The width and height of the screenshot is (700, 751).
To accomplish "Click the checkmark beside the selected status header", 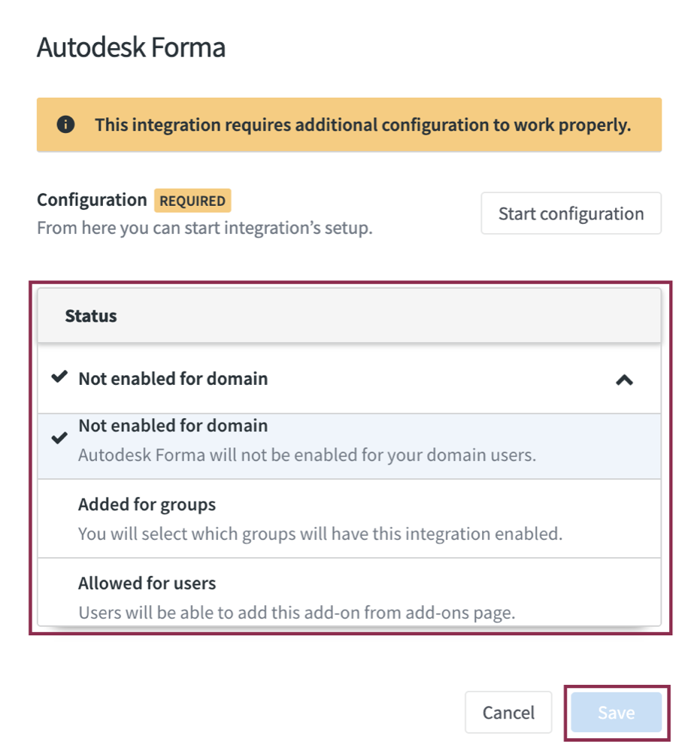I will [59, 378].
